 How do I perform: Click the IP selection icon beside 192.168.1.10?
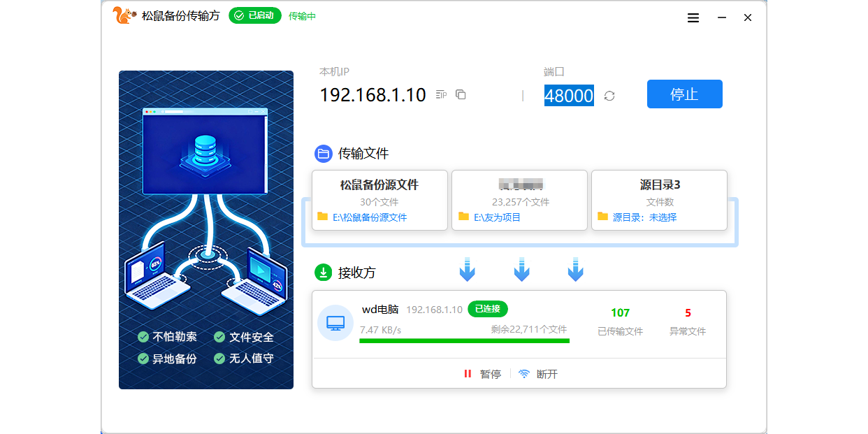click(441, 94)
